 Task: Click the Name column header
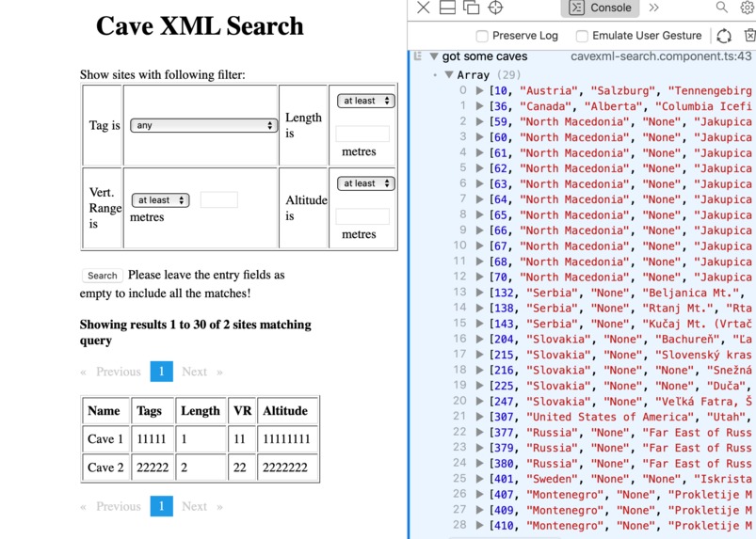coord(105,410)
